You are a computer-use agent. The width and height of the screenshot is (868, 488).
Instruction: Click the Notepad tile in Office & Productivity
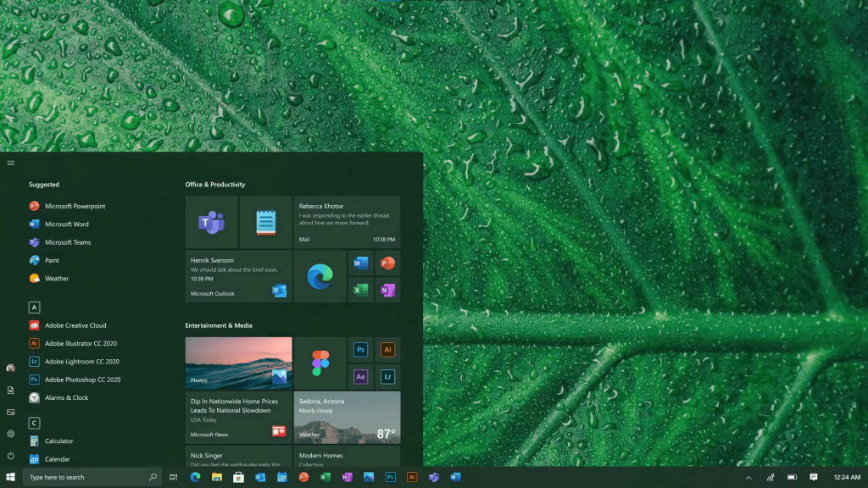265,223
